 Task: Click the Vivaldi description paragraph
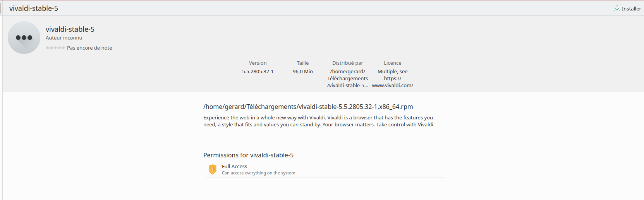319,121
